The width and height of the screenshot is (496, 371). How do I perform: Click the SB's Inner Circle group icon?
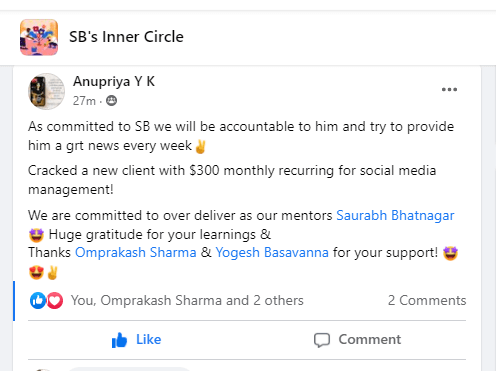pyautogui.click(x=39, y=37)
